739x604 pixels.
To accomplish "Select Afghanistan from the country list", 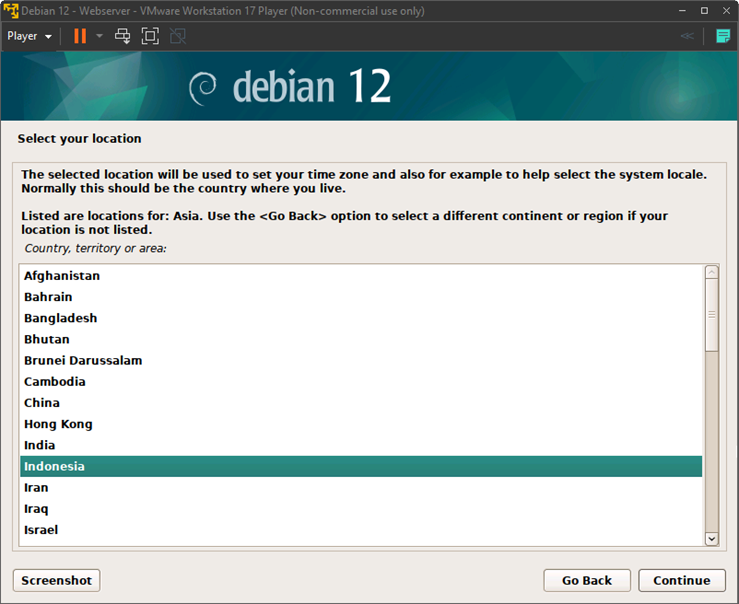I will [x=62, y=276].
